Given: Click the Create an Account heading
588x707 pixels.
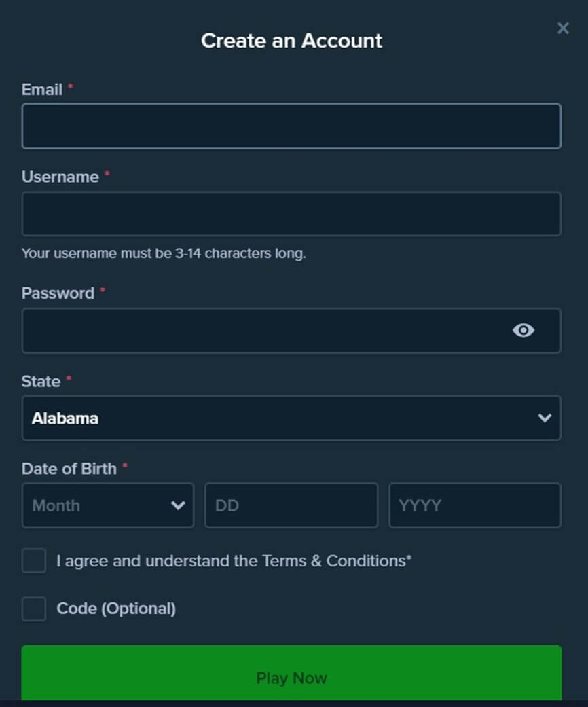Looking at the screenshot, I should [291, 41].
